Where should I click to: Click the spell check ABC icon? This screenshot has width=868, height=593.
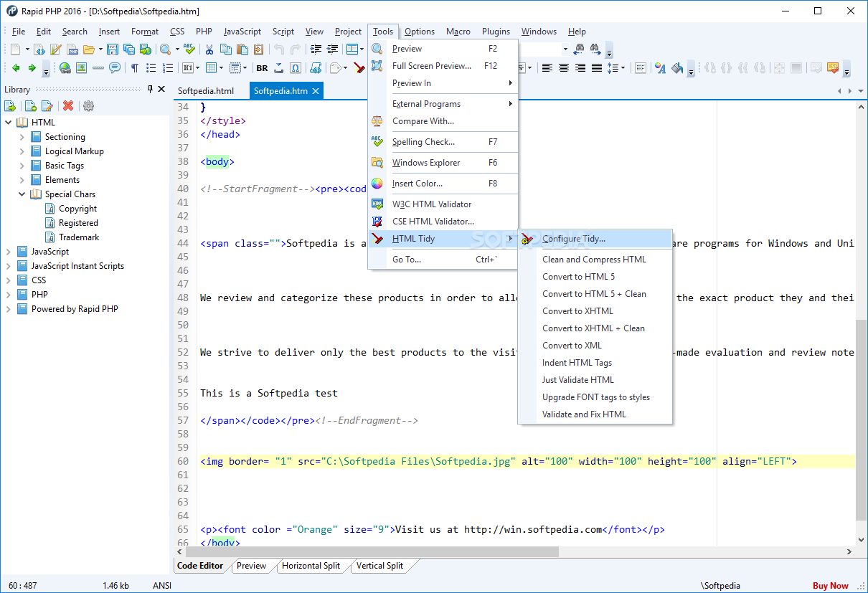click(x=189, y=49)
